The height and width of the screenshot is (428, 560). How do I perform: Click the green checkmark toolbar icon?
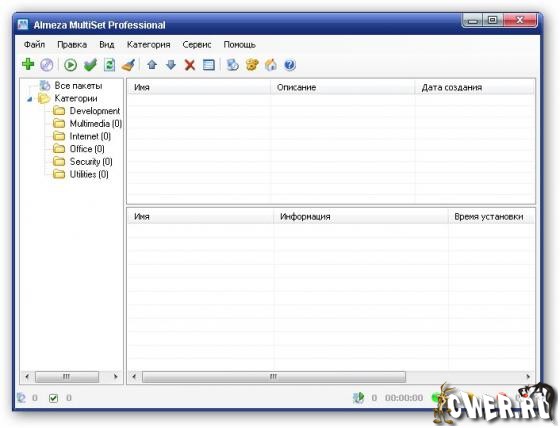90,65
